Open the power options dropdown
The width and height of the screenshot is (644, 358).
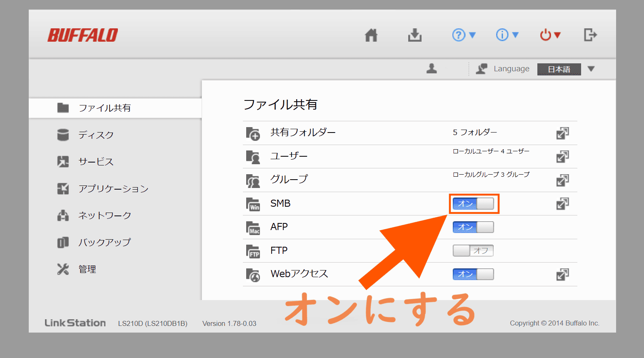pyautogui.click(x=550, y=35)
